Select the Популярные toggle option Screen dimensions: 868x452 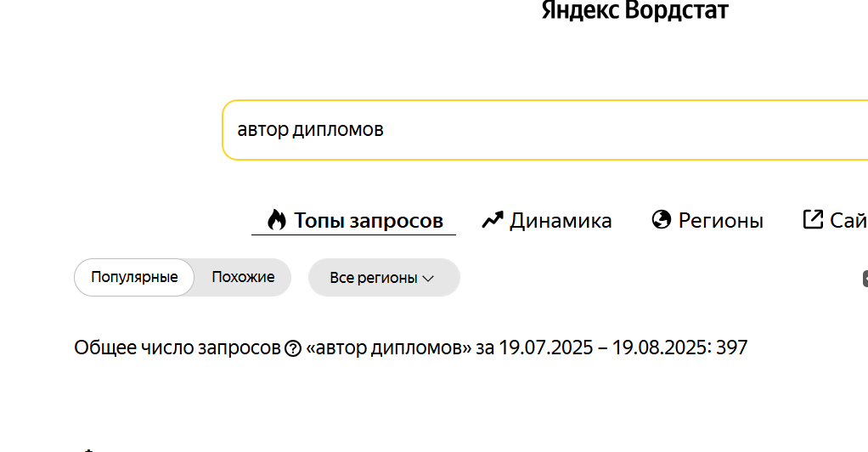134,277
